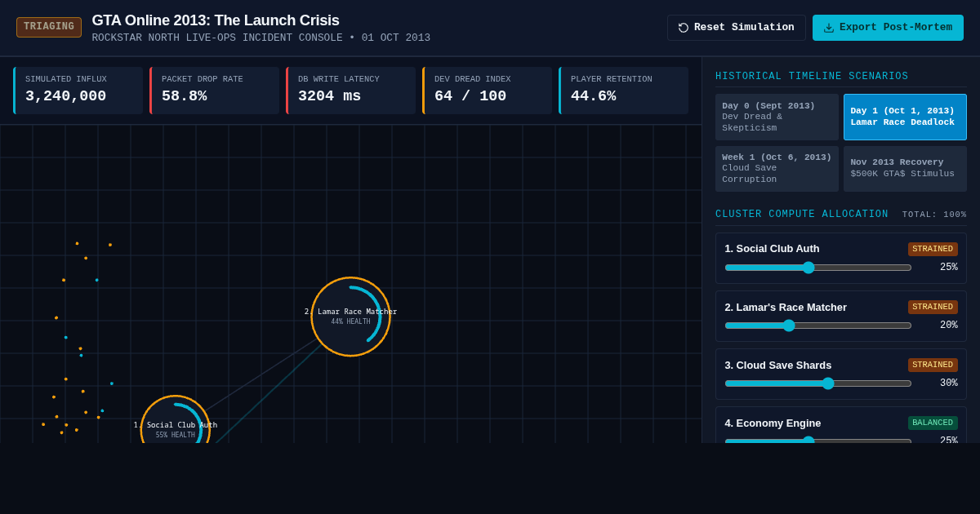Image resolution: width=980 pixels, height=514 pixels.
Task: Click the Rockstar North Live-Ops subtitle
Action: (x=261, y=38)
